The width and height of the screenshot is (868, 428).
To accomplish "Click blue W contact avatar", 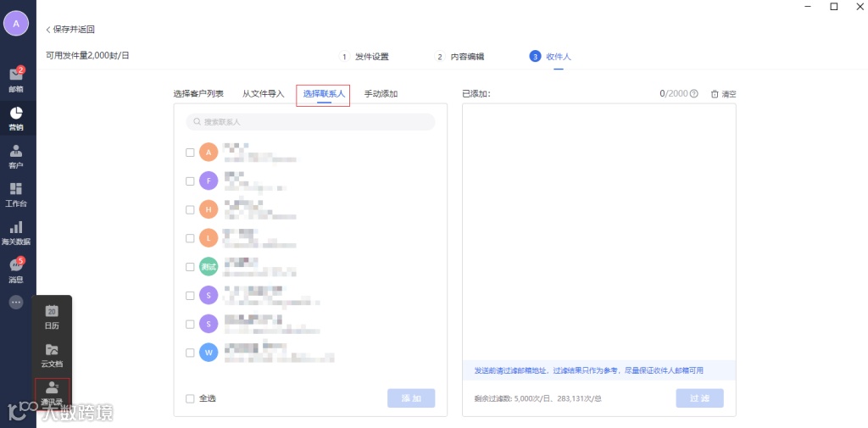I will [209, 352].
